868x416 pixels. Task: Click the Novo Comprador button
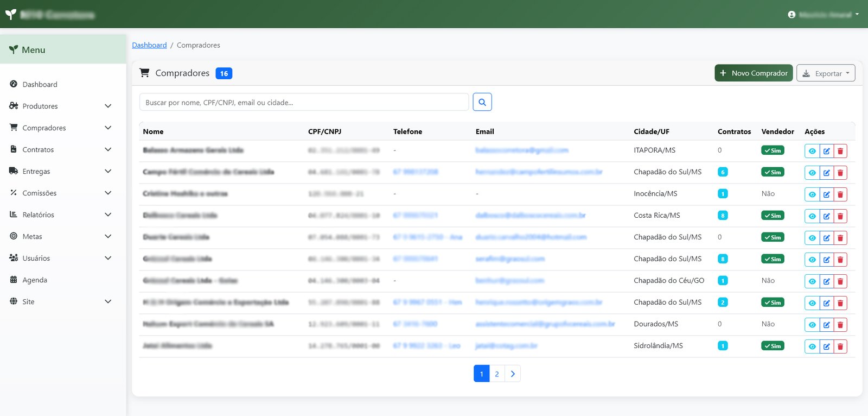pos(754,73)
